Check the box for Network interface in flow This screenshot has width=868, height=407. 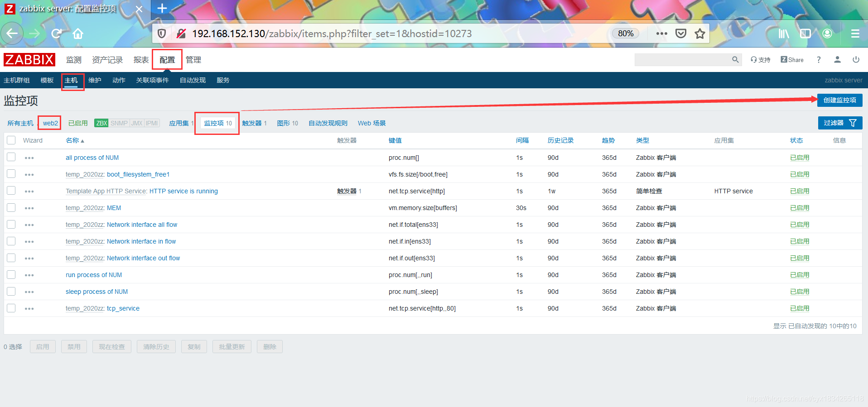click(11, 241)
